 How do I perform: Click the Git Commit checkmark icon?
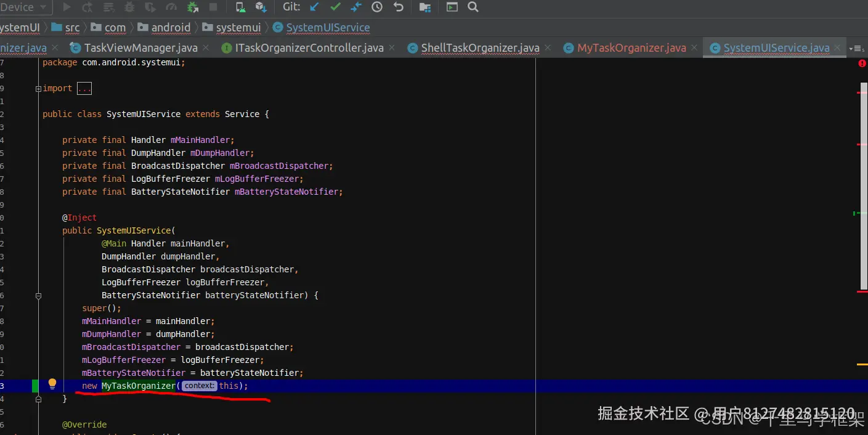click(335, 7)
